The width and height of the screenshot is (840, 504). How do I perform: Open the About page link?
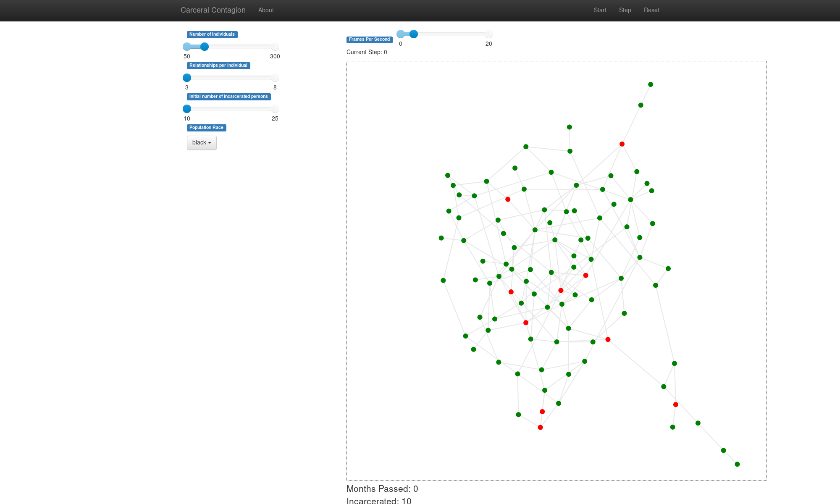click(266, 10)
